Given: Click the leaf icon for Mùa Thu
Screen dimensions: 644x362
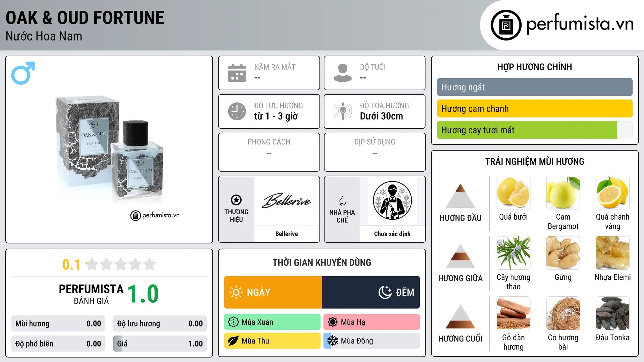Looking at the screenshot, I should point(233,341).
